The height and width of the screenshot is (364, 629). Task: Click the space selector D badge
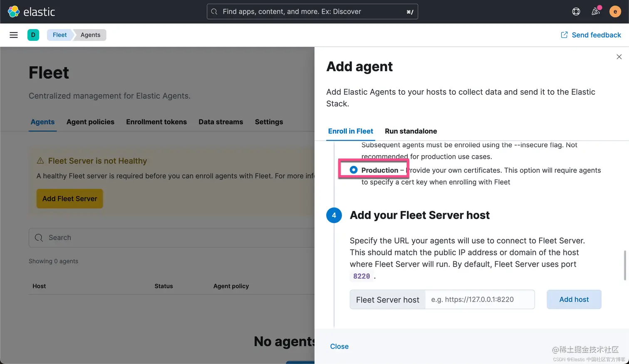[x=33, y=35]
